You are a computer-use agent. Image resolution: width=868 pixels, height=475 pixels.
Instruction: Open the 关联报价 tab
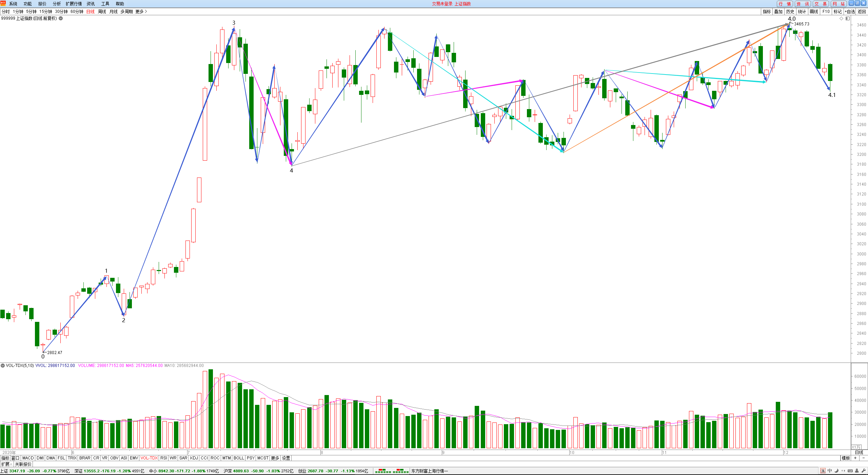coord(23,464)
